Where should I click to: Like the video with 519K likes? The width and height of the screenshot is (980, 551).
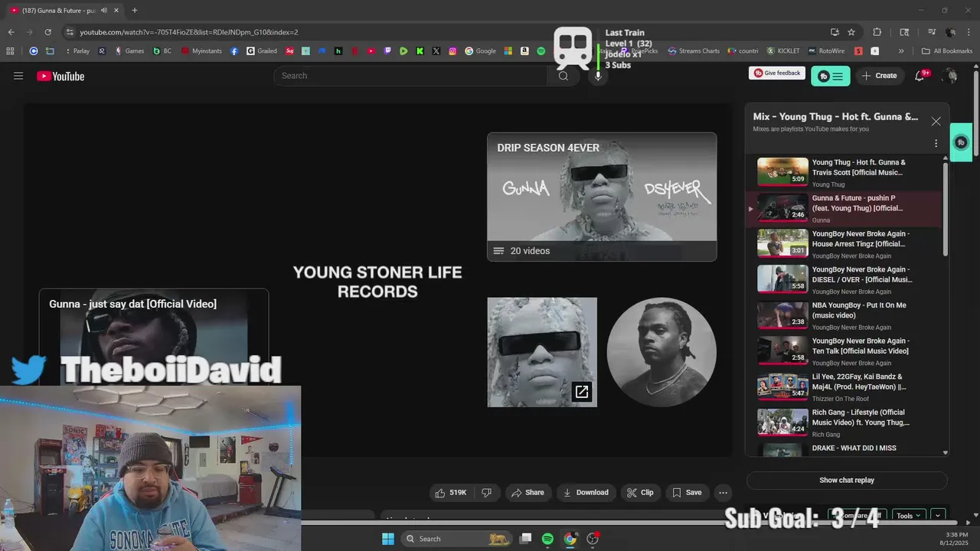click(452, 493)
